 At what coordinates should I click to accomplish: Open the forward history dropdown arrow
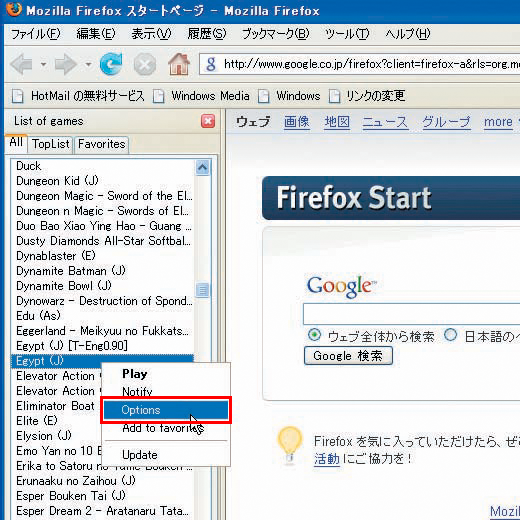[x=88, y=64]
